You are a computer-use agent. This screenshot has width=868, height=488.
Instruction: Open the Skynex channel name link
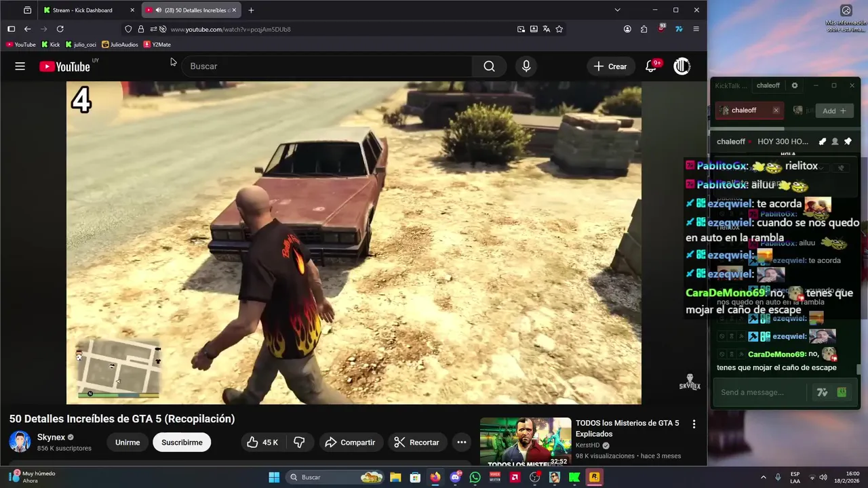(51, 437)
